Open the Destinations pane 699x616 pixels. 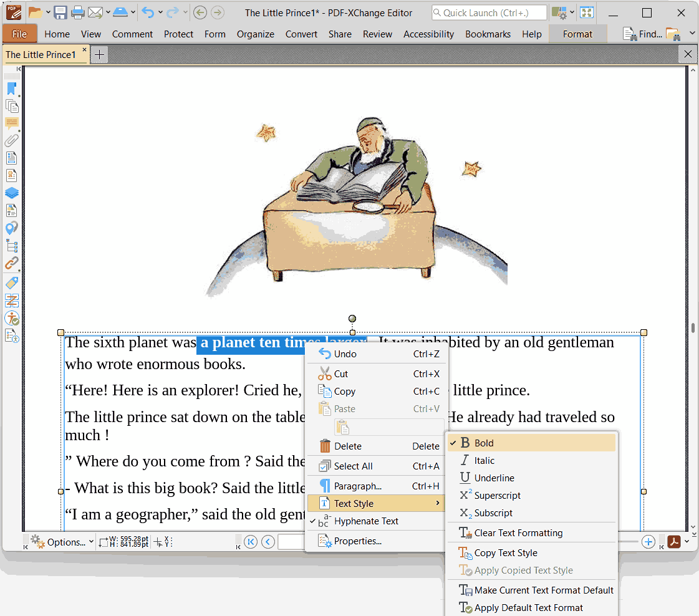12,228
